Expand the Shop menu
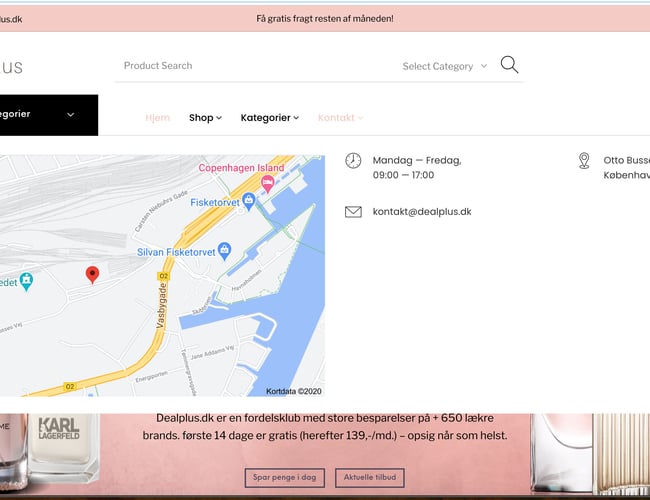The height and width of the screenshot is (500, 650). click(x=205, y=118)
